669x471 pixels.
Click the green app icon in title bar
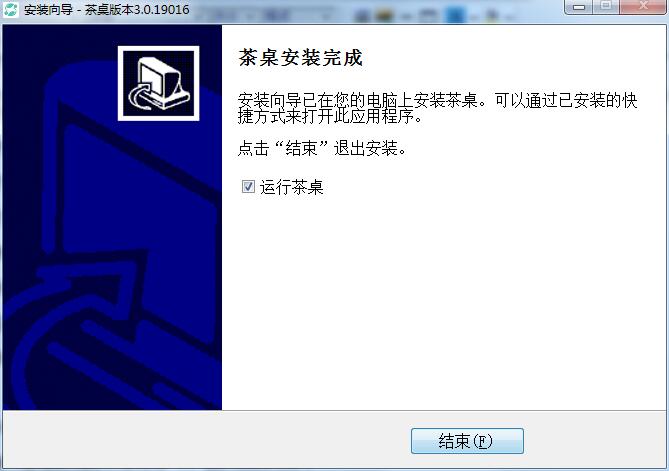click(x=11, y=9)
